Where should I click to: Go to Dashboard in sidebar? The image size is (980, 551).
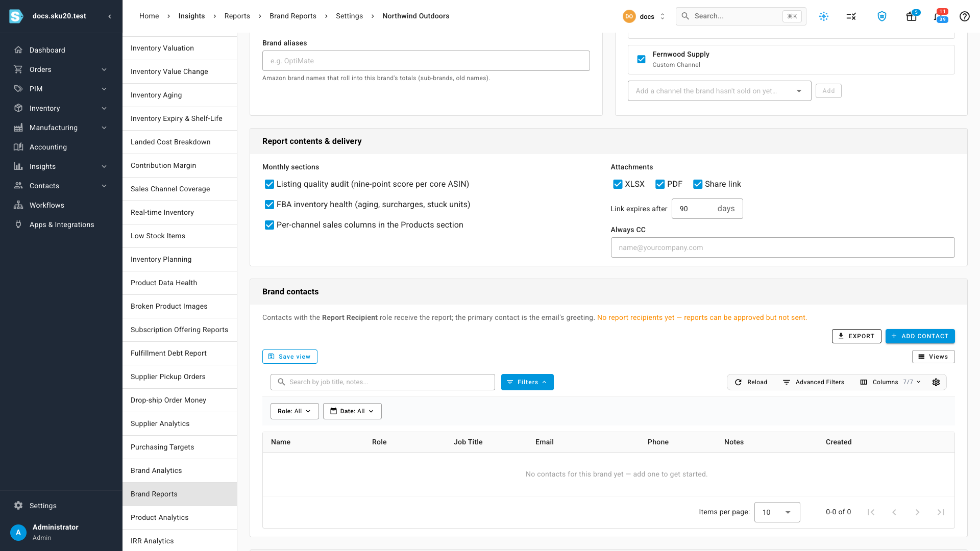tap(61, 50)
